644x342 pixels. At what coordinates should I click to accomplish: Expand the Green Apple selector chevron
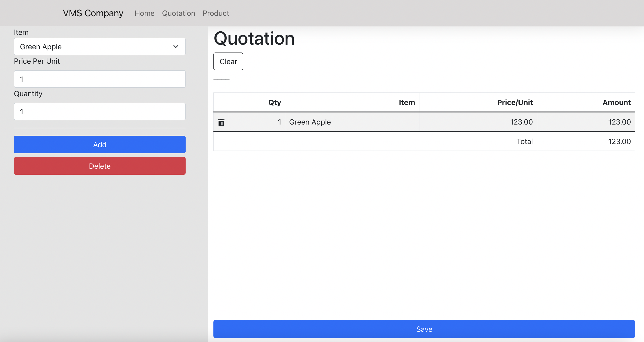click(x=176, y=46)
